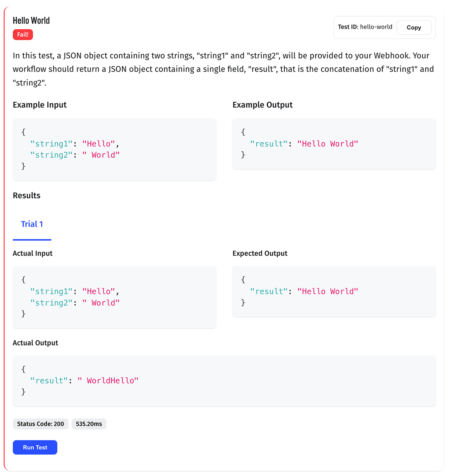
Task: Click inside the Actual Input code block
Action: click(x=114, y=297)
